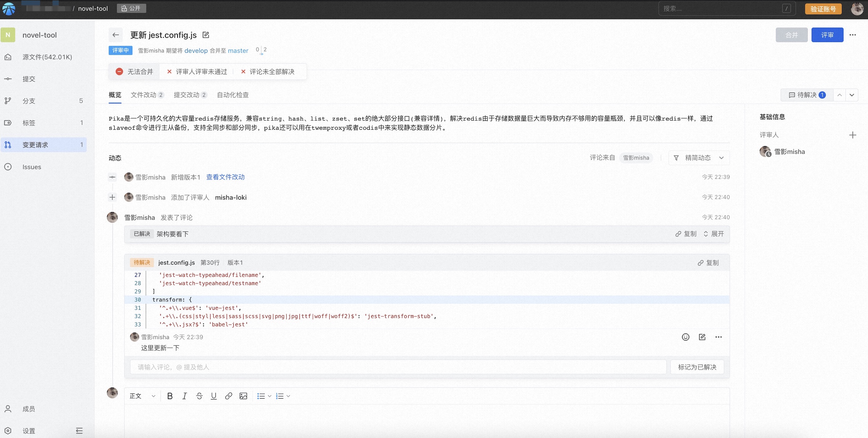Click the Codeup logo at top left
The image size is (868, 438).
[9, 8]
